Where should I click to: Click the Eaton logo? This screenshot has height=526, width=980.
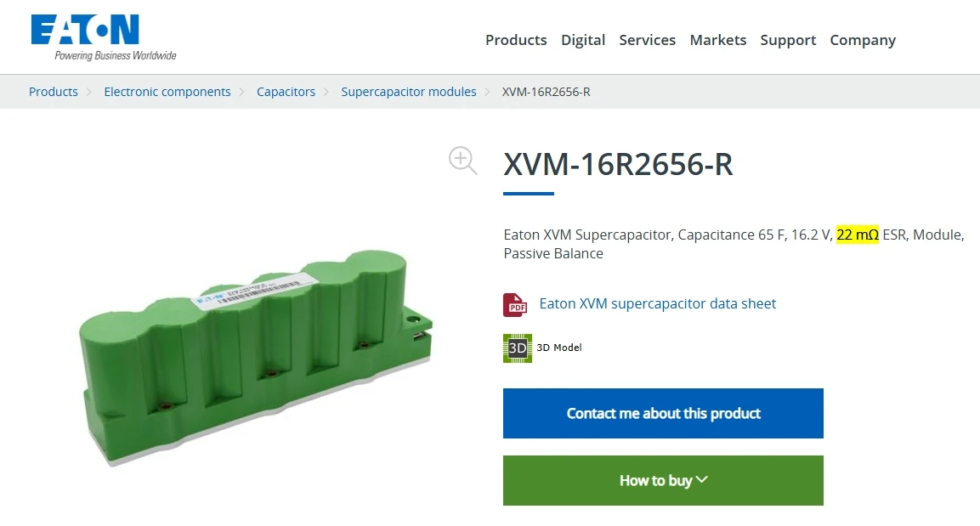point(104,37)
